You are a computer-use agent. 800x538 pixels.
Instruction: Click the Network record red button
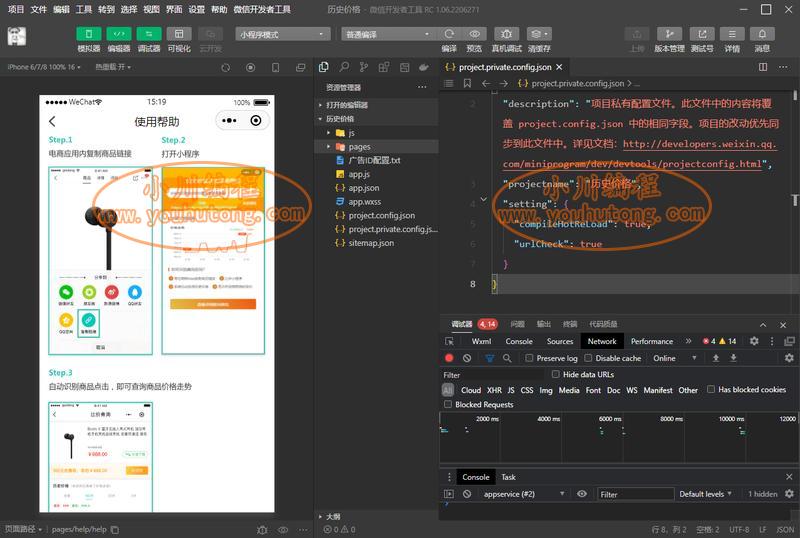(449, 358)
